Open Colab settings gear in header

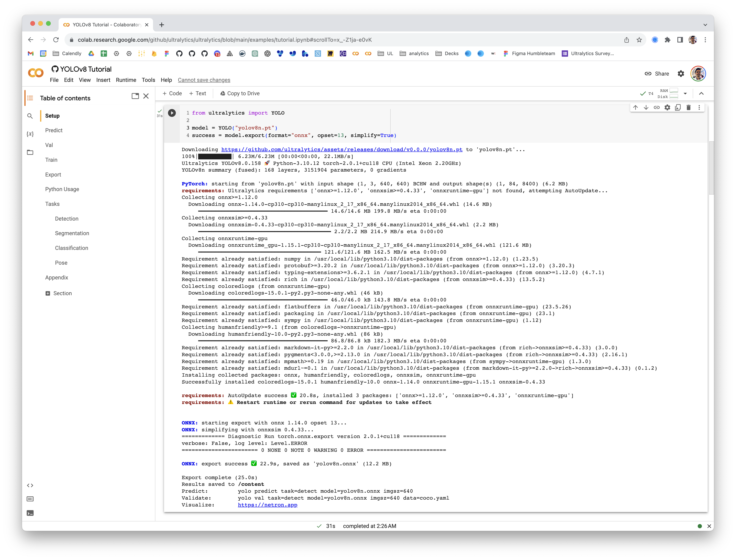681,74
